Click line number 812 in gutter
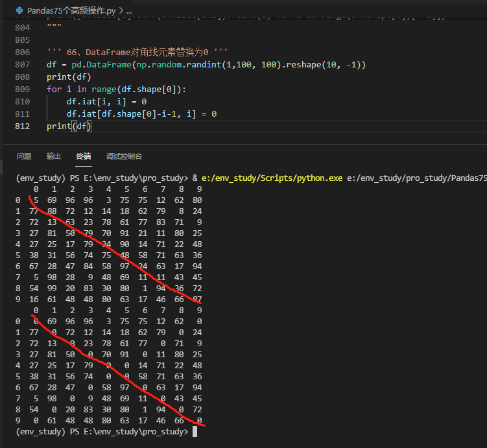This screenshot has height=448, width=487. 22,126
